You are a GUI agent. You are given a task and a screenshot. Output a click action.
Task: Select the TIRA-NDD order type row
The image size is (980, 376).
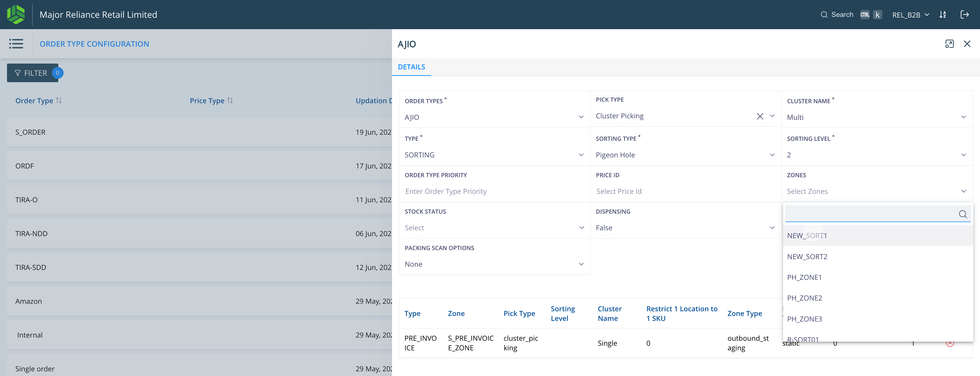[200, 234]
